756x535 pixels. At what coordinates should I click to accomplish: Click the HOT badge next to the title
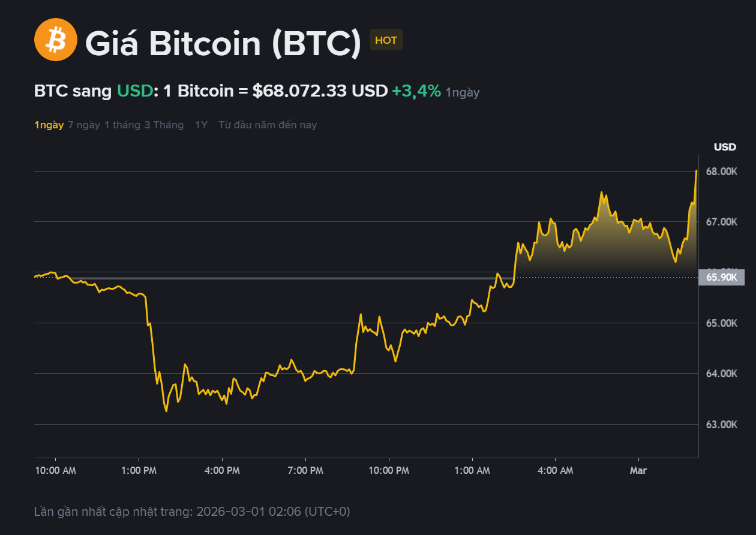tap(386, 40)
